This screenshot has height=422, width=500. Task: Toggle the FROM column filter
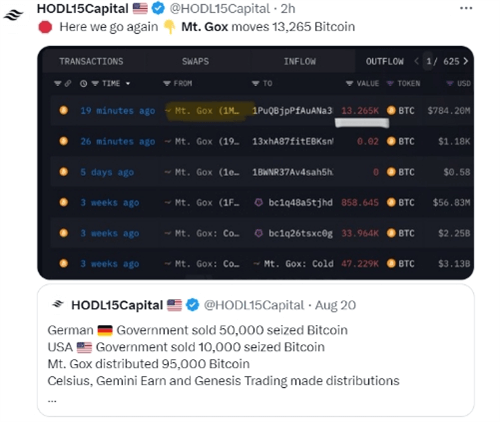pos(167,83)
